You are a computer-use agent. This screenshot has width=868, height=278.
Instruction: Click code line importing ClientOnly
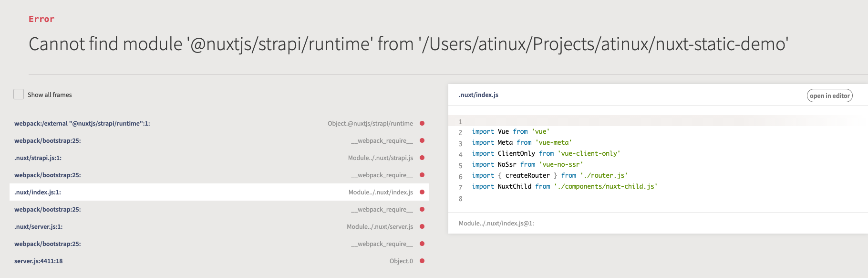546,153
